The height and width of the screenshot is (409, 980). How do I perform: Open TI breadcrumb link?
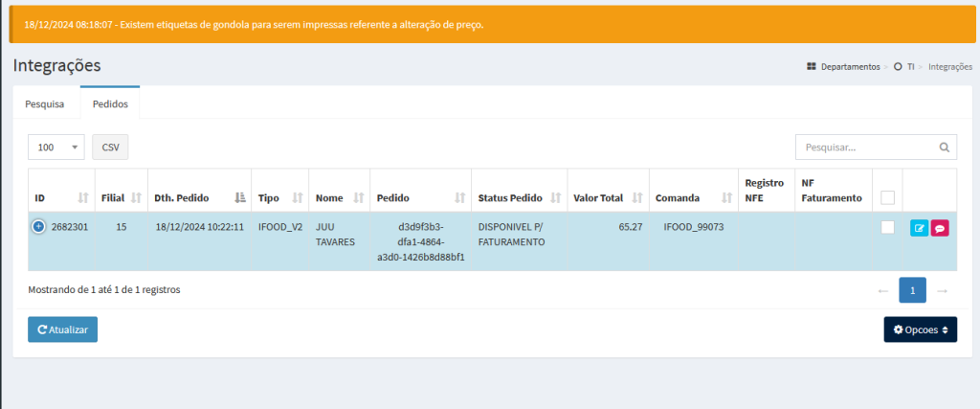pyautogui.click(x=904, y=66)
